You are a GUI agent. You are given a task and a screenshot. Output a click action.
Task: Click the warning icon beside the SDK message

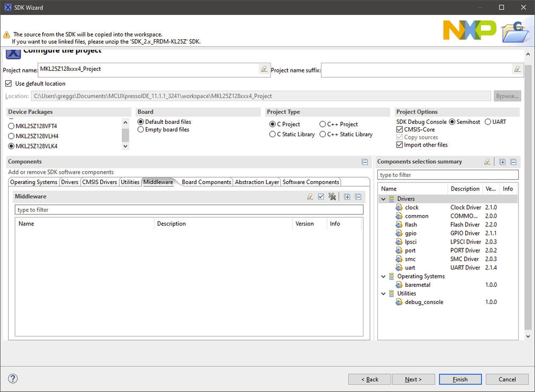click(6, 35)
